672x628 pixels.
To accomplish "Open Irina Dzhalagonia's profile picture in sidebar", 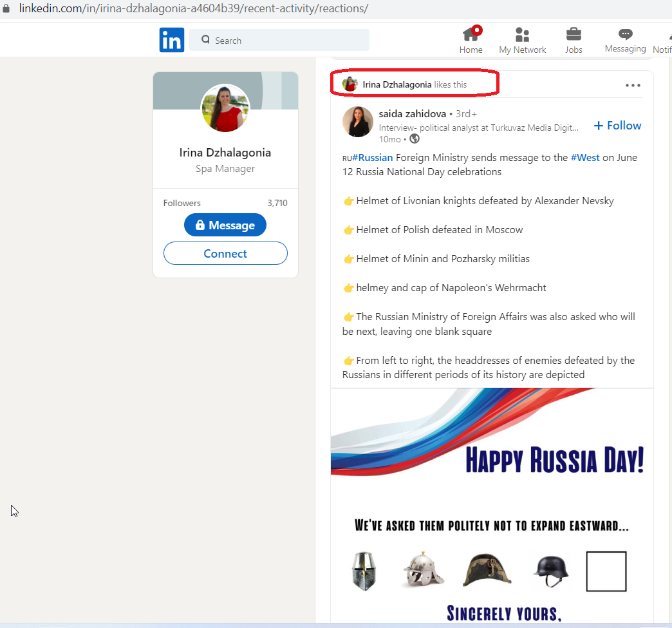I will 225,108.
